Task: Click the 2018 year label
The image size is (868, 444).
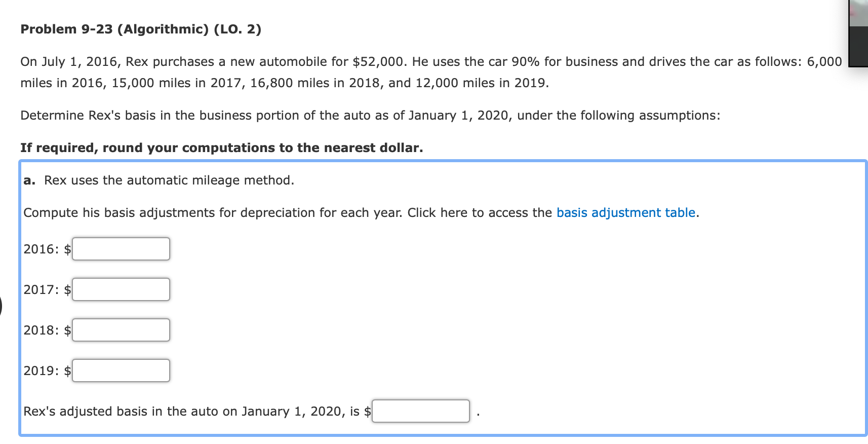Action: tap(41, 330)
